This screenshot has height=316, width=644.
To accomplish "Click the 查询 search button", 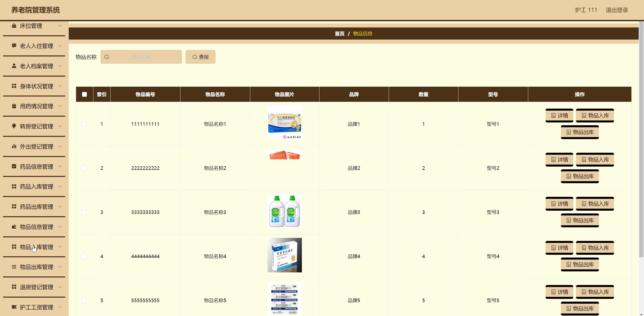I will point(200,57).
